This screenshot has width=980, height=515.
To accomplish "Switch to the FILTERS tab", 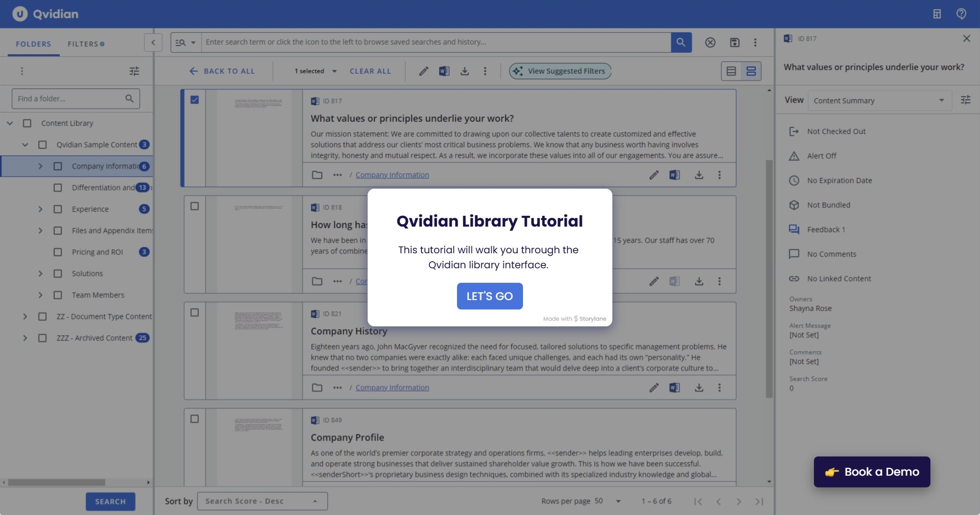I will pos(86,44).
